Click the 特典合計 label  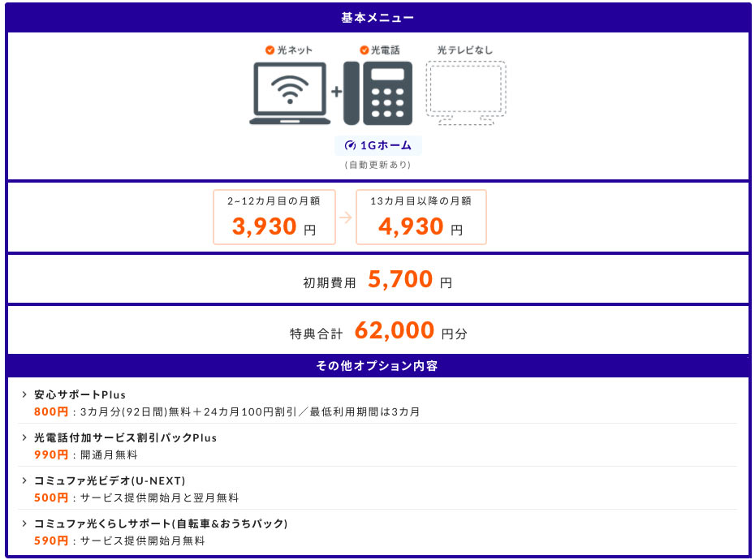click(x=317, y=334)
